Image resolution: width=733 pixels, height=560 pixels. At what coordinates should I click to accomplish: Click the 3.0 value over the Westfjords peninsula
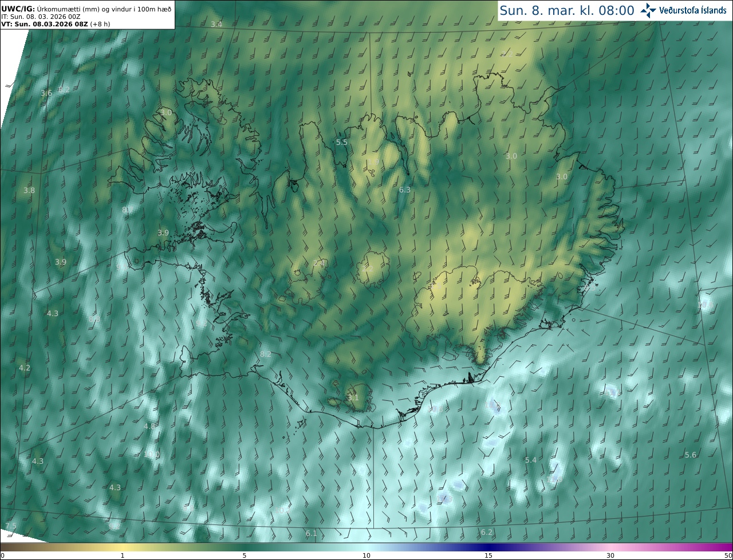click(166, 113)
